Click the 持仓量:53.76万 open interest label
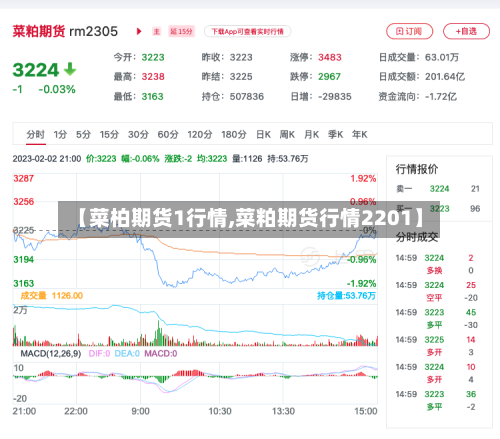The width and height of the screenshot is (500, 439). (346, 296)
